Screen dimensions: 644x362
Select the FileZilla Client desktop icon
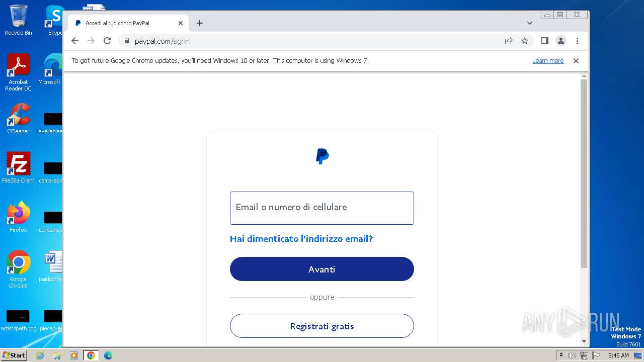[x=18, y=167]
